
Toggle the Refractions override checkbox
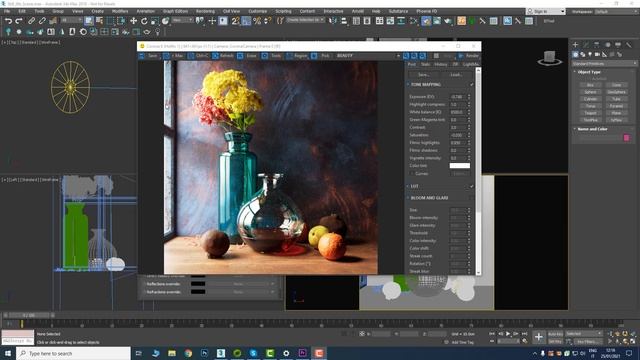[144, 292]
